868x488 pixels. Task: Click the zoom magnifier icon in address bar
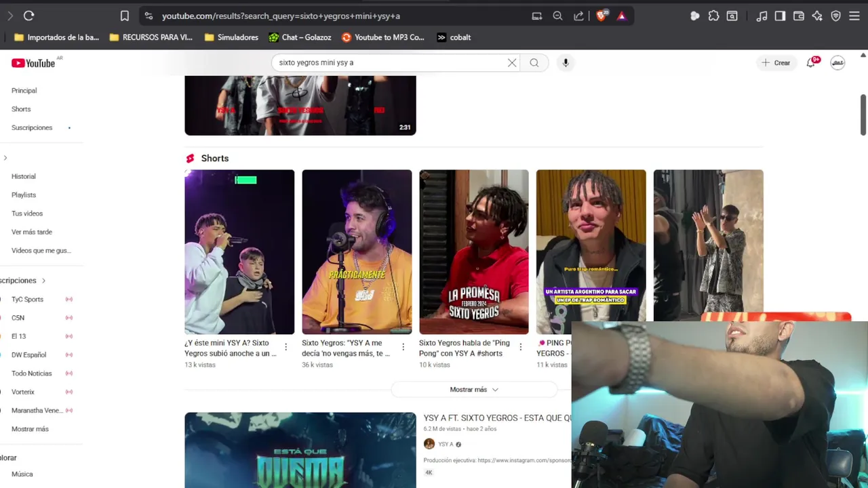pos(557,16)
